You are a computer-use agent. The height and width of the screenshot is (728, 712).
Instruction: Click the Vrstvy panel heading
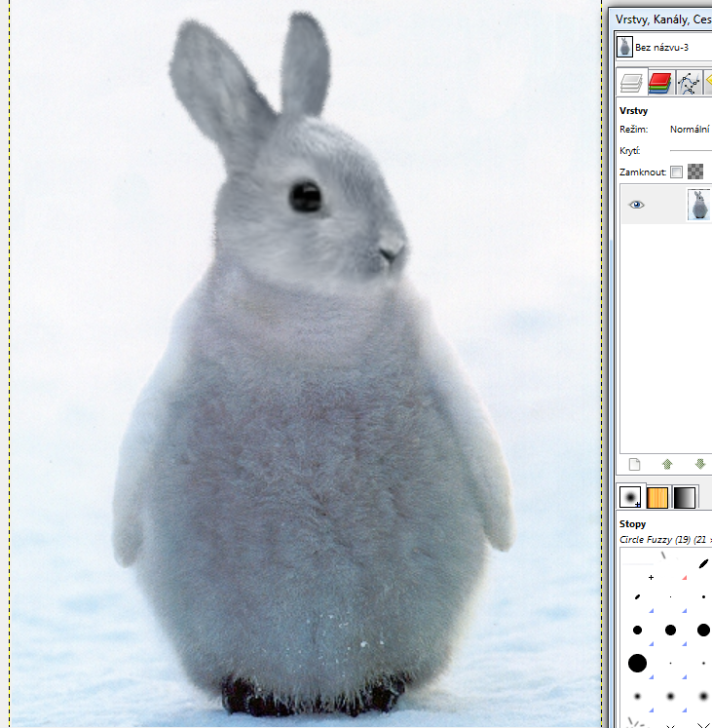pyautogui.click(x=633, y=110)
